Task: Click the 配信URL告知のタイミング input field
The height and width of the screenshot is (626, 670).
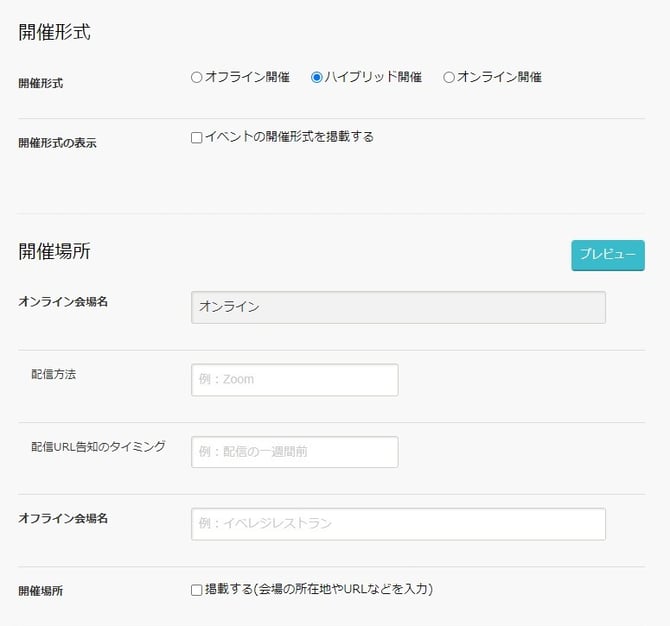Action: pos(295,452)
